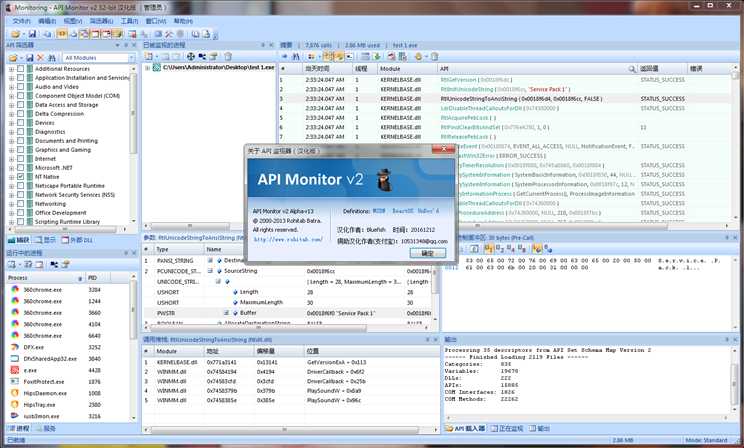Image resolution: width=744 pixels, height=448 pixels.
Task: Click the API filter horizontal scrollbar
Action: (x=65, y=230)
